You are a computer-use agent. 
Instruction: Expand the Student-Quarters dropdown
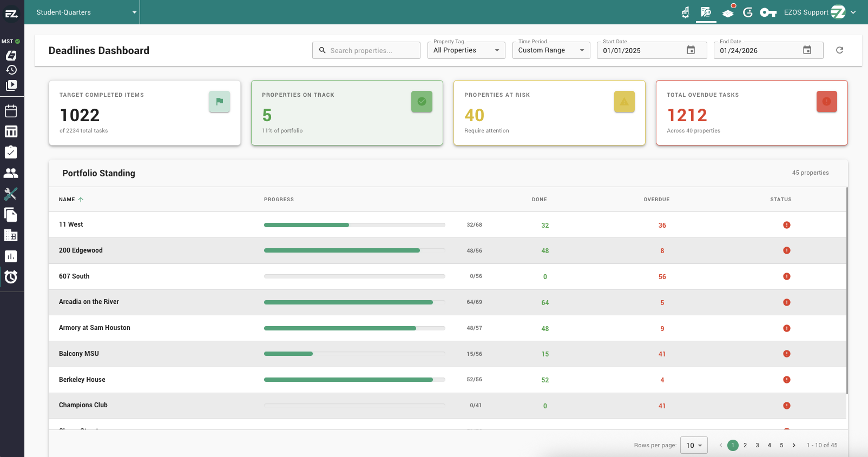(87, 12)
